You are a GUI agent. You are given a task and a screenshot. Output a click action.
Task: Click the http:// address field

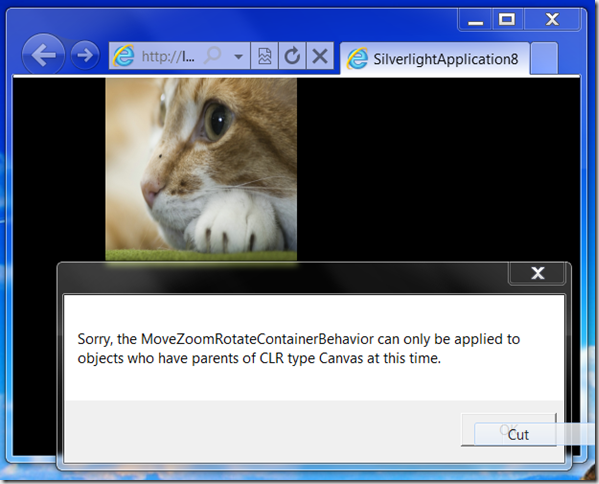pos(168,57)
